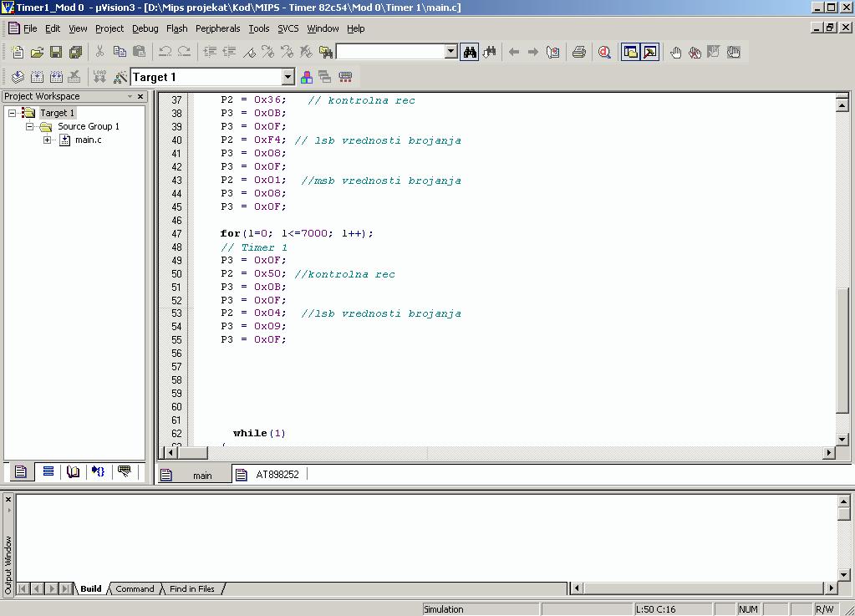This screenshot has width=855, height=616.
Task: Collapse the Source Group 1 tree node
Action: 30,126
